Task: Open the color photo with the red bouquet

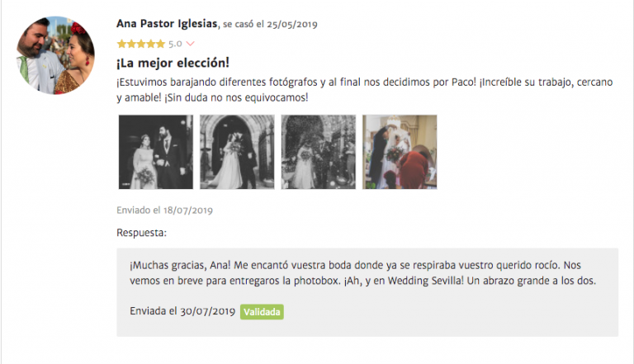Action: [400, 152]
